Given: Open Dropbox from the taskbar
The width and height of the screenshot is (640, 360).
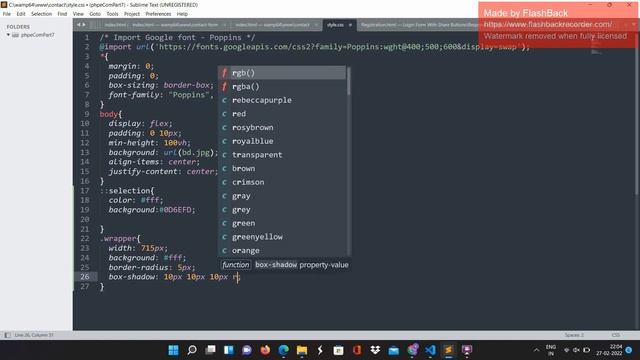Looking at the screenshot, I should point(375,350).
